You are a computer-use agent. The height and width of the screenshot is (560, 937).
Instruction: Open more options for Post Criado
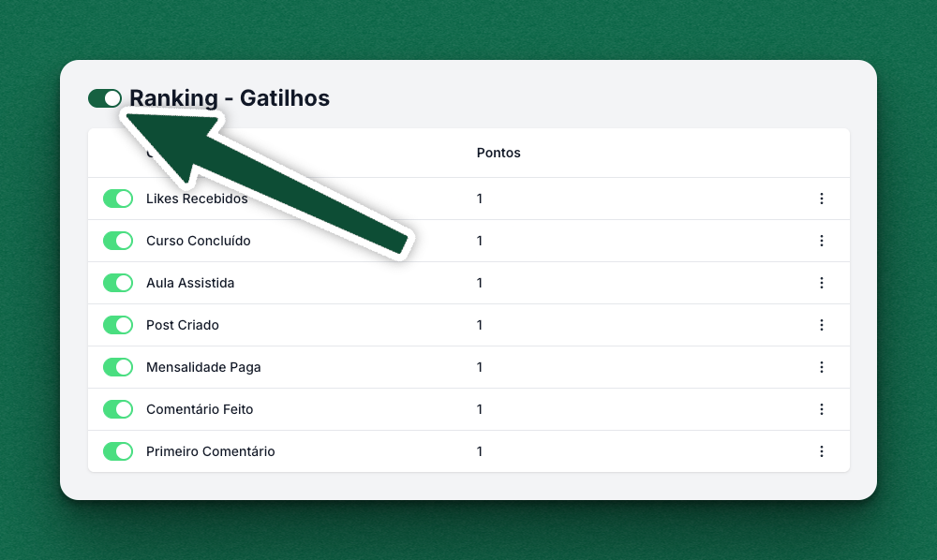coord(822,325)
